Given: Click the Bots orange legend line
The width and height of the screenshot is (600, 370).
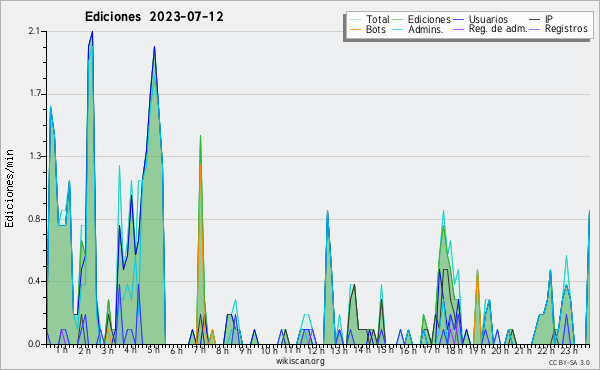Looking at the screenshot, I should coord(355,29).
